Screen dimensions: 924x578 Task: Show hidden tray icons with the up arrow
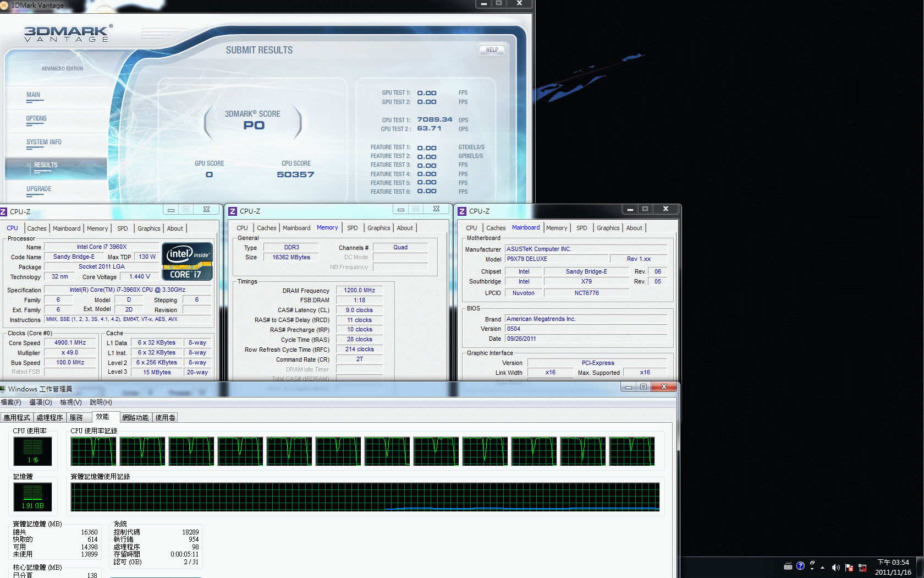pyautogui.click(x=823, y=568)
